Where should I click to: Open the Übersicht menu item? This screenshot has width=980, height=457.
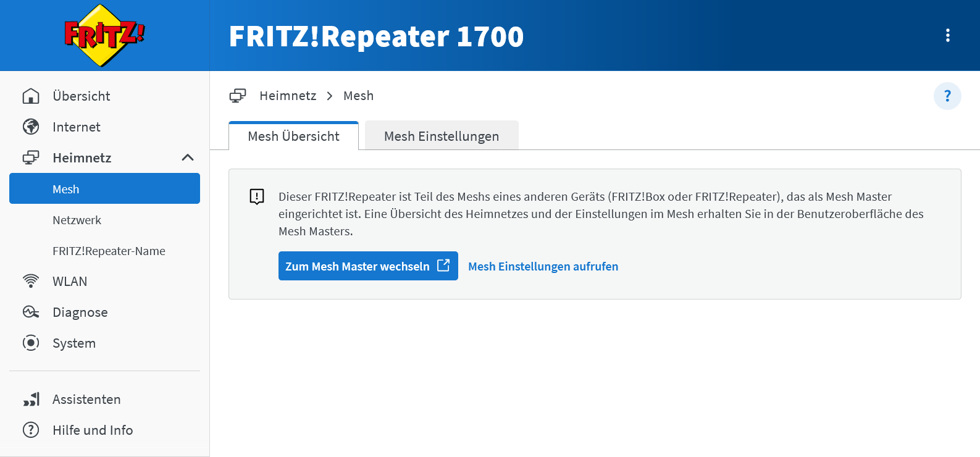coord(104,96)
